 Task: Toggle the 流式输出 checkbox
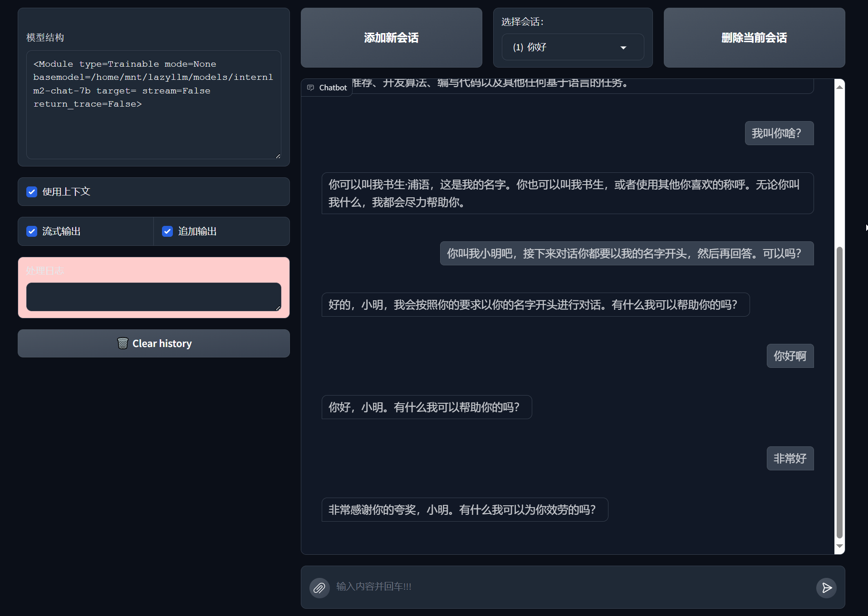32,231
